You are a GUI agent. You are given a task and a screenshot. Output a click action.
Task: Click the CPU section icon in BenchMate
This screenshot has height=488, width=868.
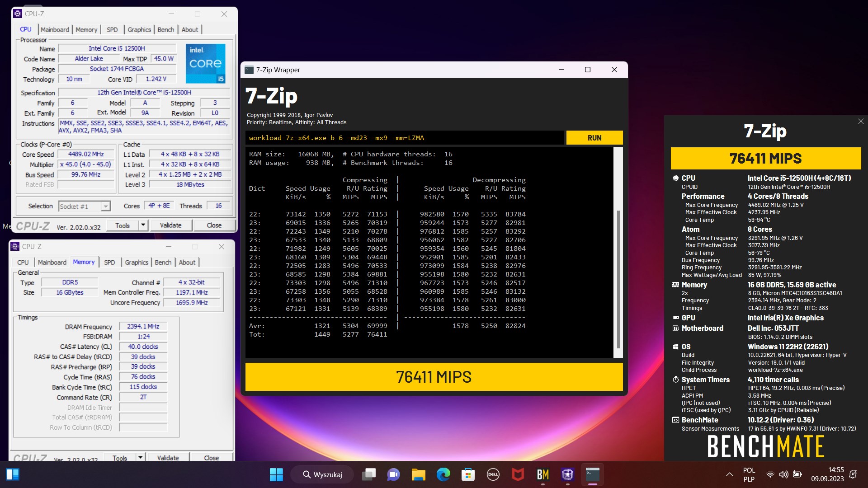(x=675, y=178)
